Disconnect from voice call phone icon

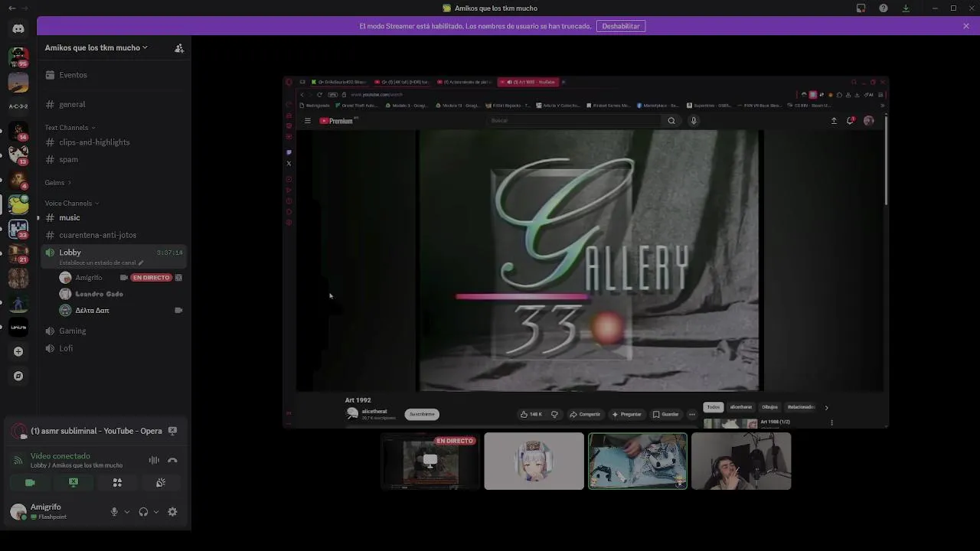tap(172, 460)
